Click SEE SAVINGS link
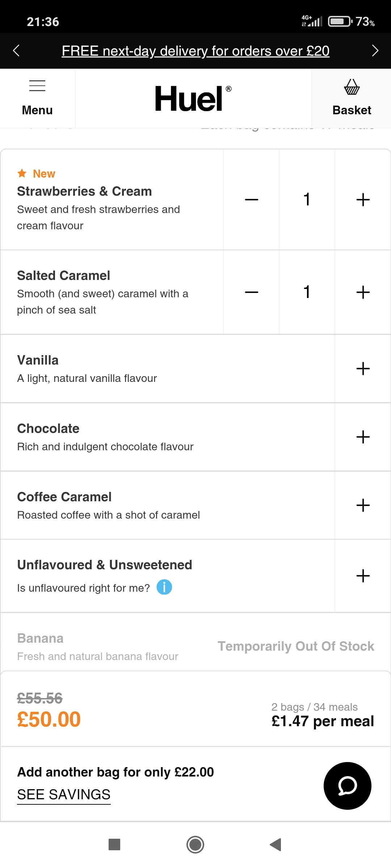Viewport: 391px width, 868px height. click(64, 795)
